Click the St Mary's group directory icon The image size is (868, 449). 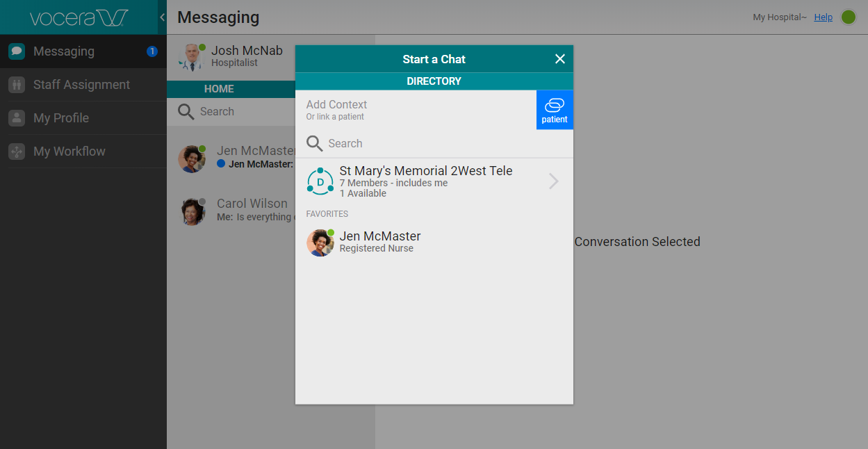coord(320,181)
